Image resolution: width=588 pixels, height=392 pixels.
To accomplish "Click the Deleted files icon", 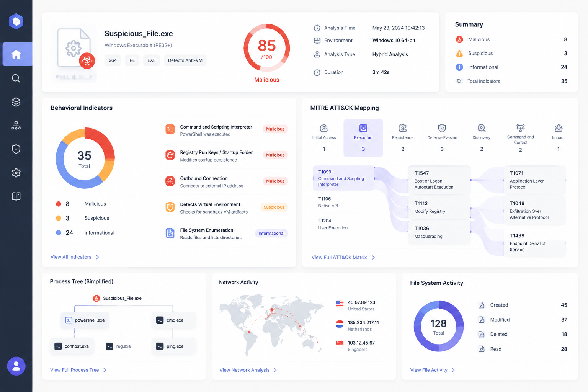I will [482, 334].
